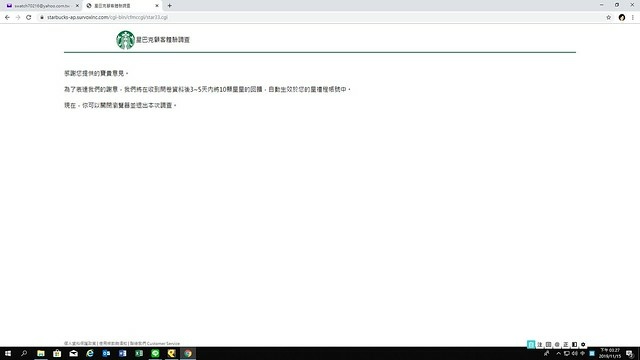Go back to the previous page

[x=7, y=18]
